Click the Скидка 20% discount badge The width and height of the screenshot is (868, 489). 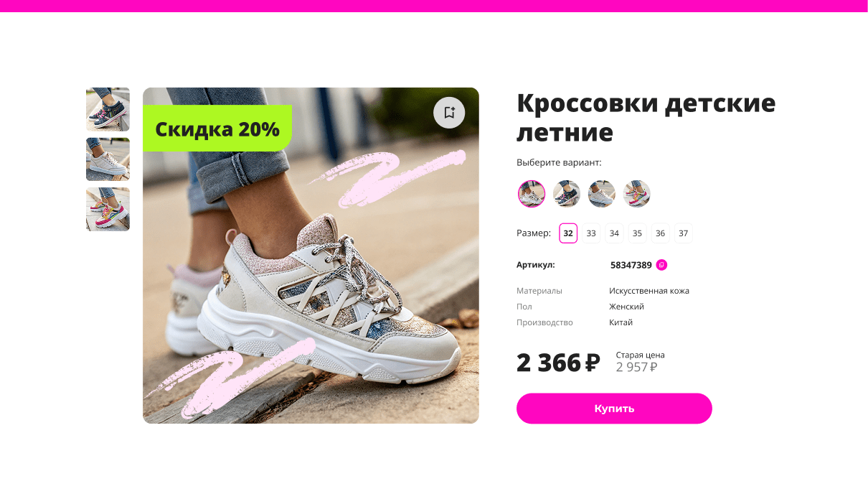point(217,129)
